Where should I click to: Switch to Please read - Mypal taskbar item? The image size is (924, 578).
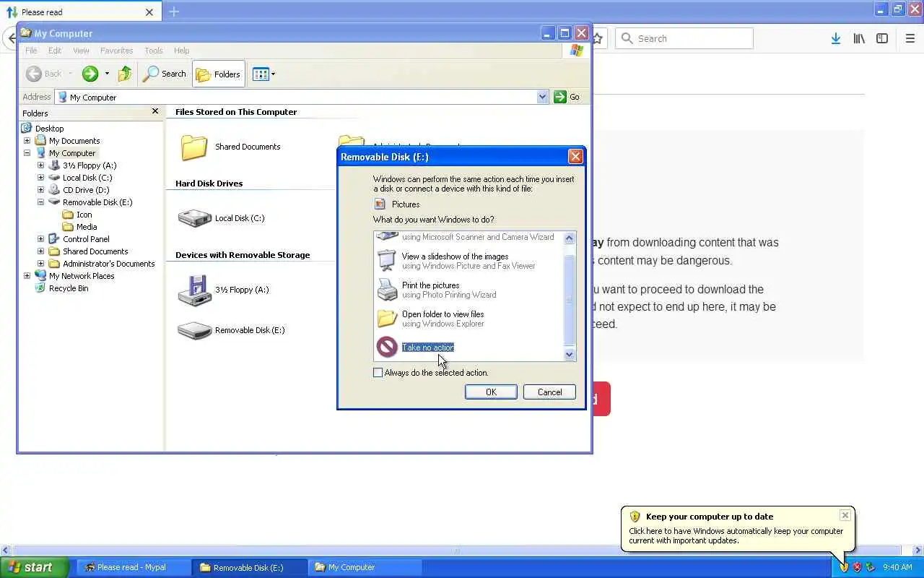133,567
